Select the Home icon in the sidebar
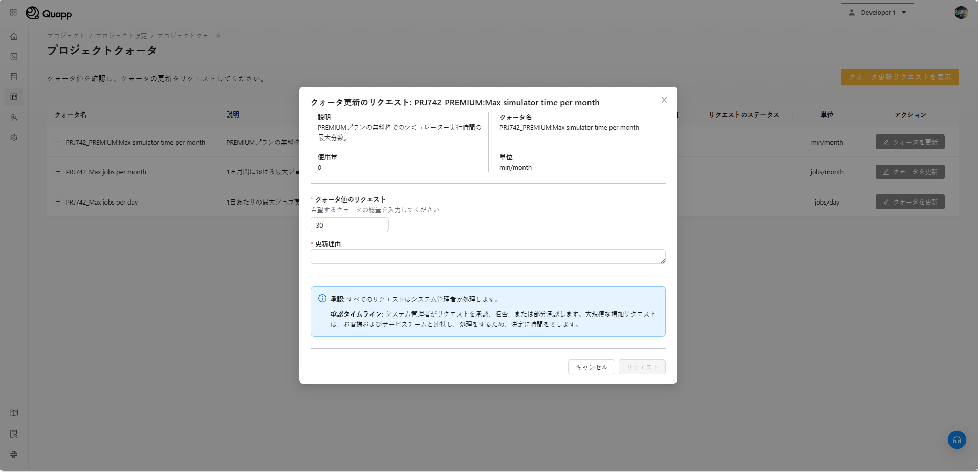 14,36
